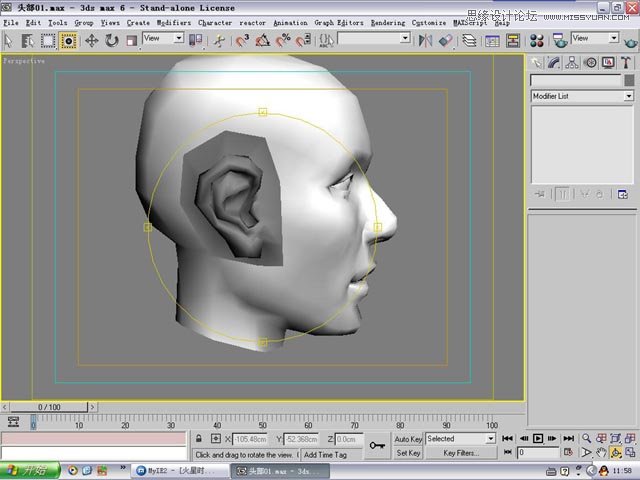Viewport: 640px width, 480px height.
Task: Click the Key Filters button
Action: [x=461, y=453]
